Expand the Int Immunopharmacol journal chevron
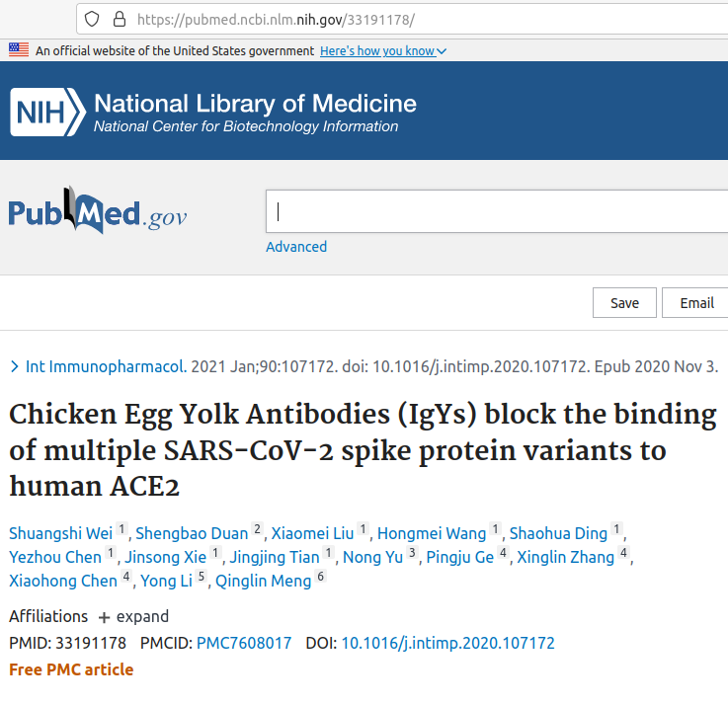728x705 pixels. click(15, 366)
